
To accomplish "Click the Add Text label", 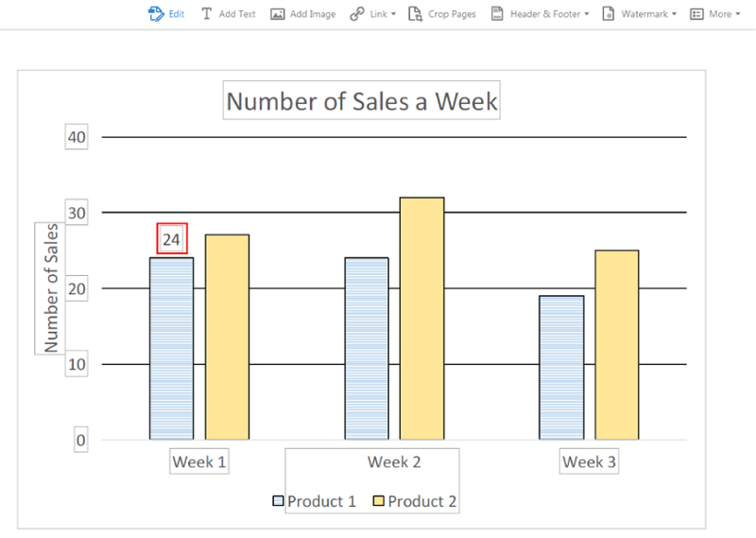I will tap(237, 14).
